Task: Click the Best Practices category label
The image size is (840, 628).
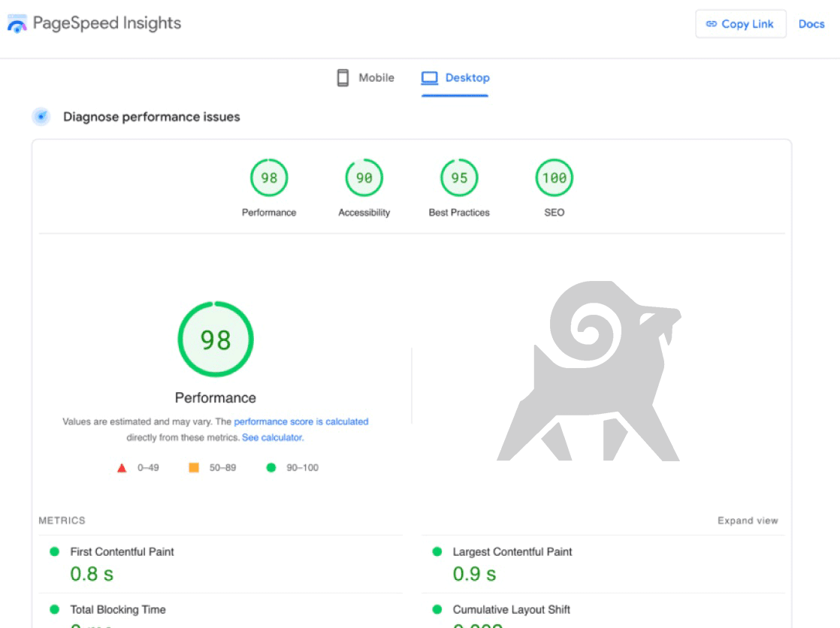Action: 459,213
